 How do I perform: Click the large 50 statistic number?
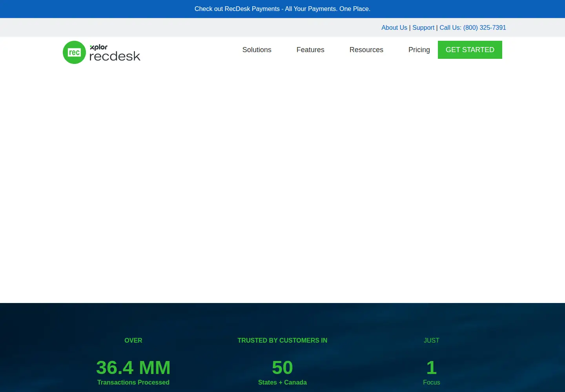[x=282, y=368]
